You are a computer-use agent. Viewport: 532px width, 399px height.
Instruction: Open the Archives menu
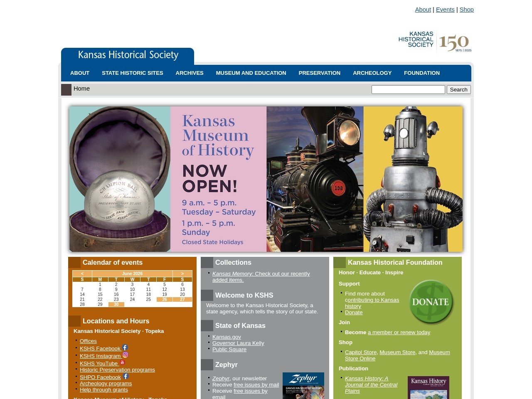190,73
